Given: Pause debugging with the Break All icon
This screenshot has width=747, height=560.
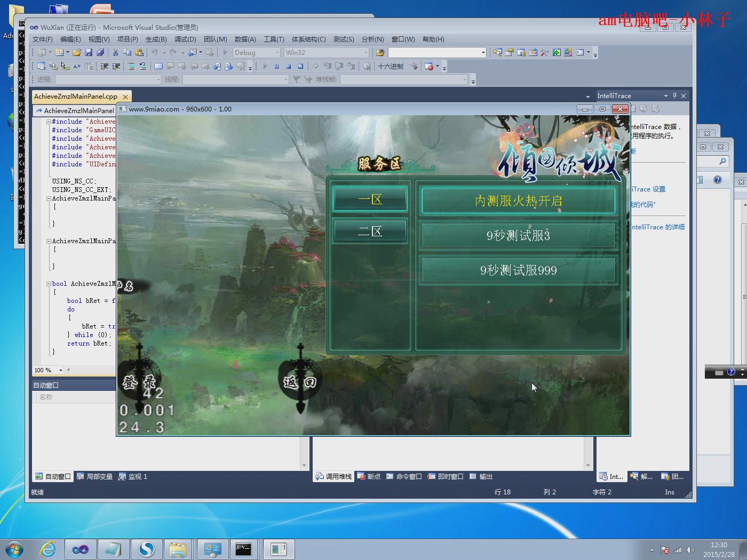Looking at the screenshot, I should (276, 66).
